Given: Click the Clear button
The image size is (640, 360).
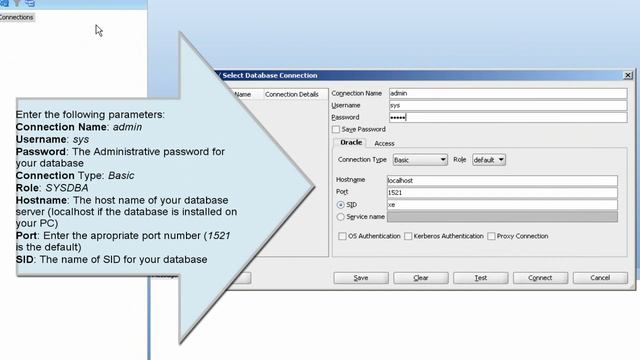Looking at the screenshot, I should [421, 278].
